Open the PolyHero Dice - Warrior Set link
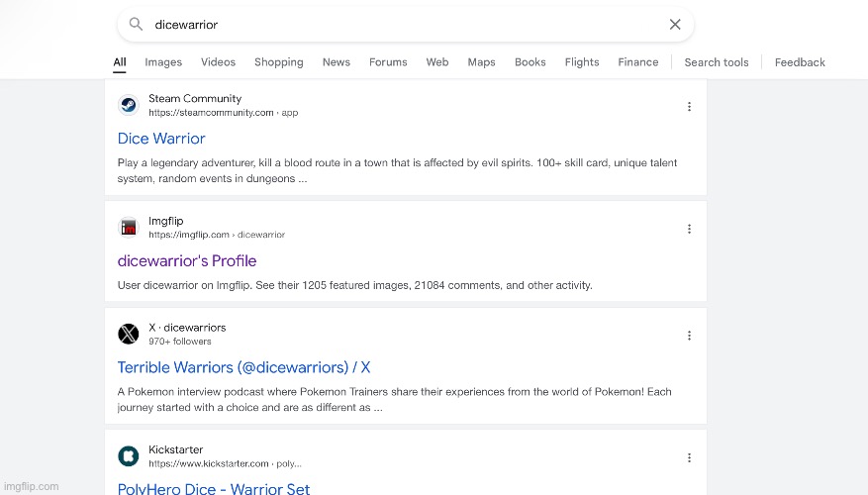Screen dimensions: 868x495 [214, 488]
